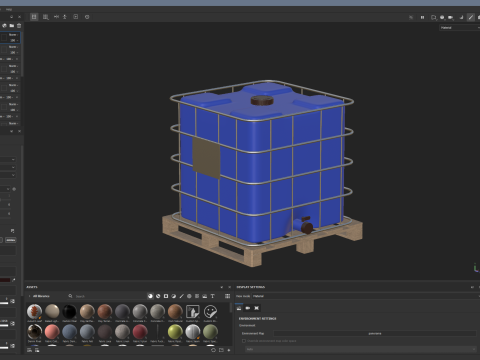Click the eyedropper icon beside the color swatch
This screenshot has width=480, height=360.
click(14, 280)
